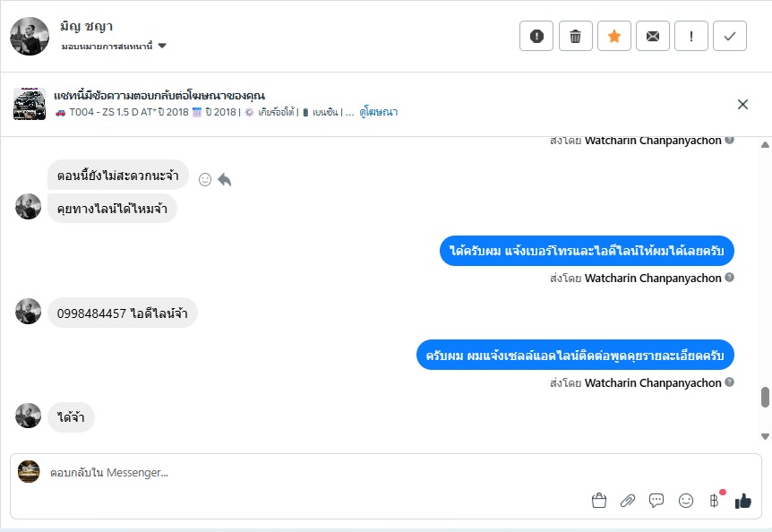Toggle the orange star follow-up marker

[x=613, y=36]
